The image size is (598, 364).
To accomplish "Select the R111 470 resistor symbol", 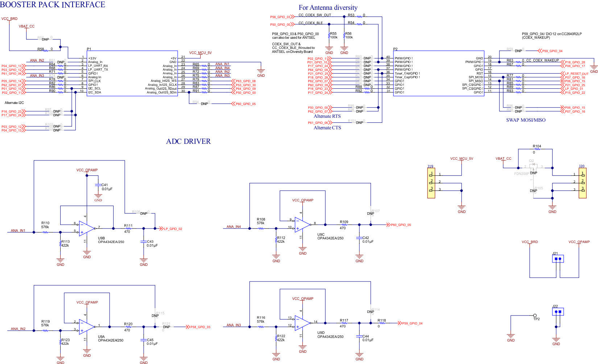I will [x=128, y=229].
